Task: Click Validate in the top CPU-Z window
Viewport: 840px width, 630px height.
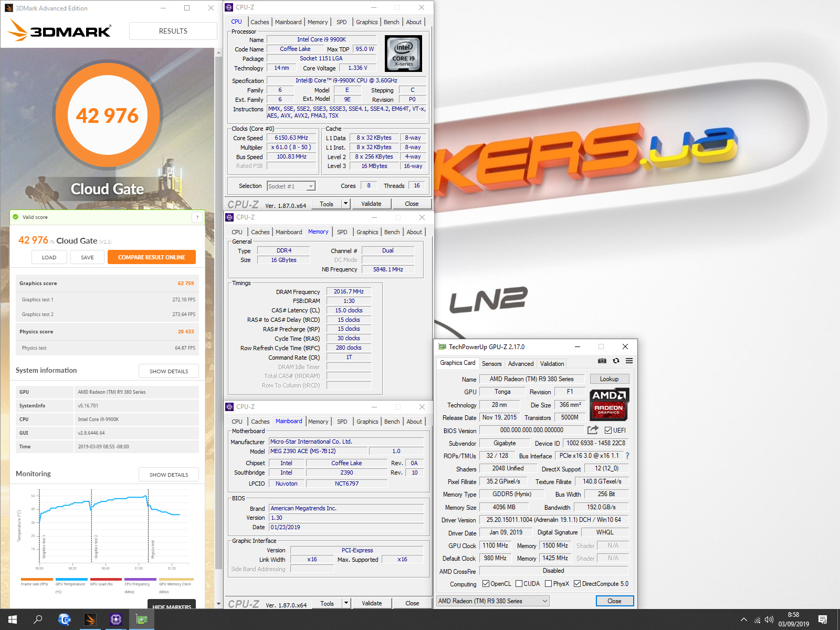Action: click(372, 204)
